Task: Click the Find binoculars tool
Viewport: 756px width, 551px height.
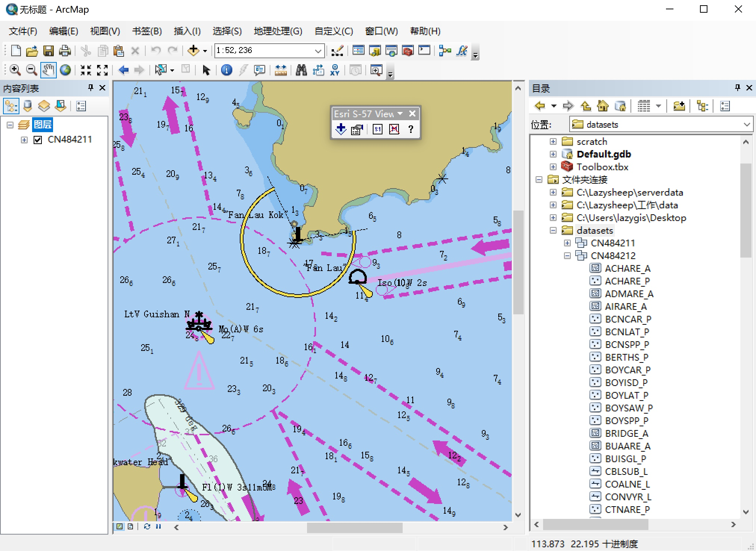Action: [301, 70]
